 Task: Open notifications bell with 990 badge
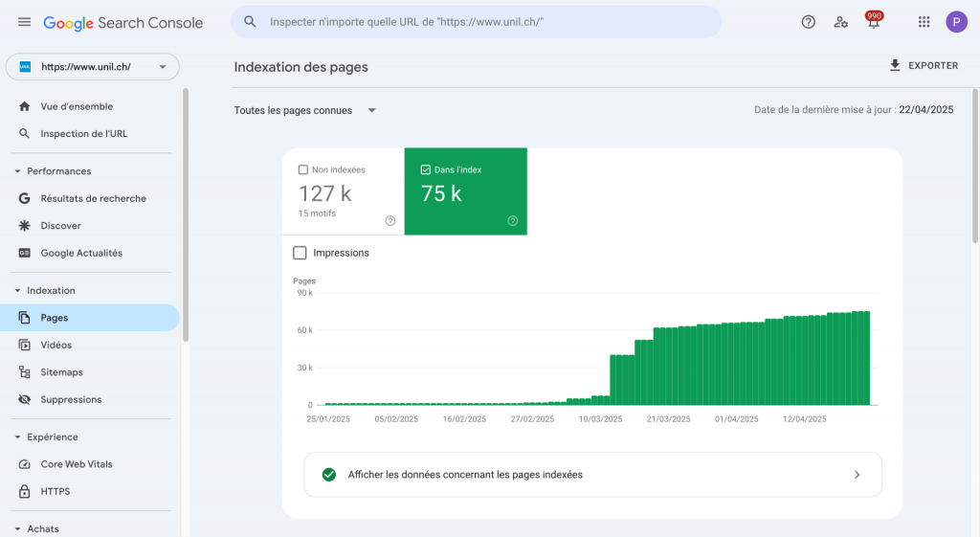[x=874, y=21]
